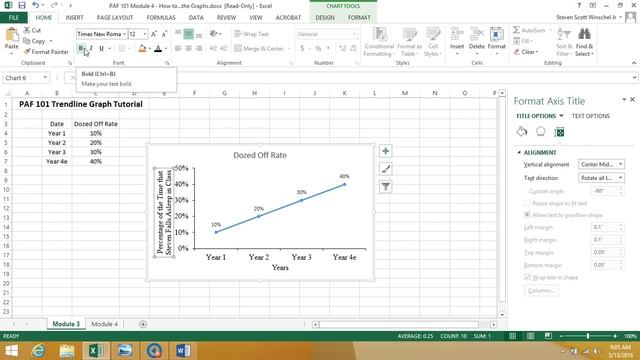Open Cell Styles gallery
The image size is (640, 360).
pos(433,42)
